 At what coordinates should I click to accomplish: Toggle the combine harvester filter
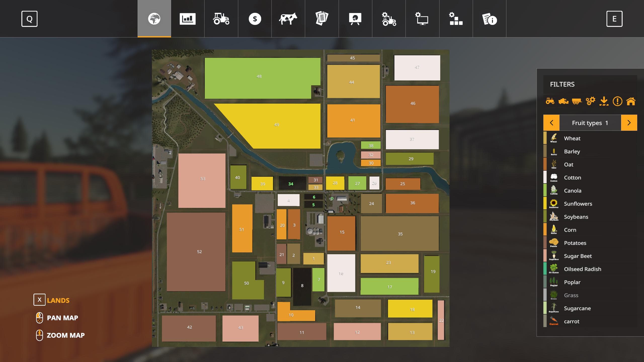point(563,101)
